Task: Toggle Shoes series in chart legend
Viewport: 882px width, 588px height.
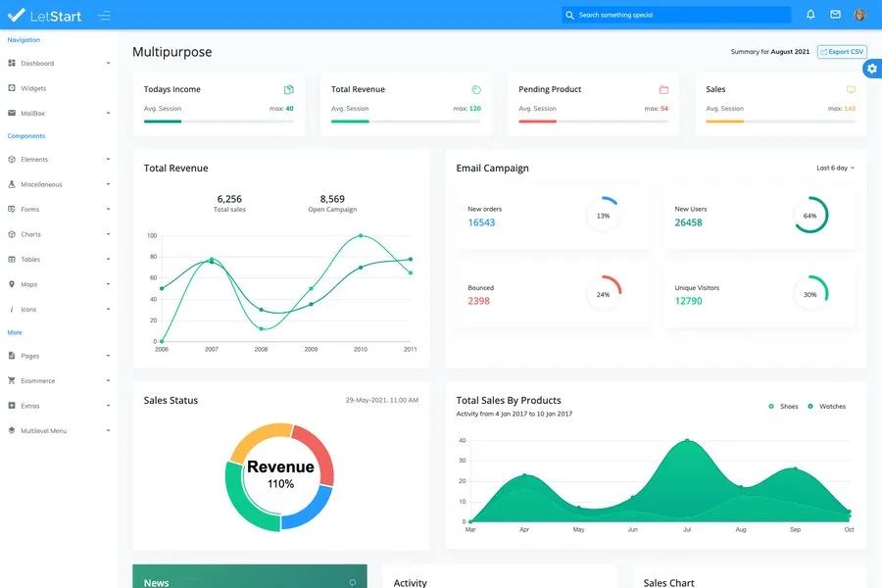Action: click(783, 406)
